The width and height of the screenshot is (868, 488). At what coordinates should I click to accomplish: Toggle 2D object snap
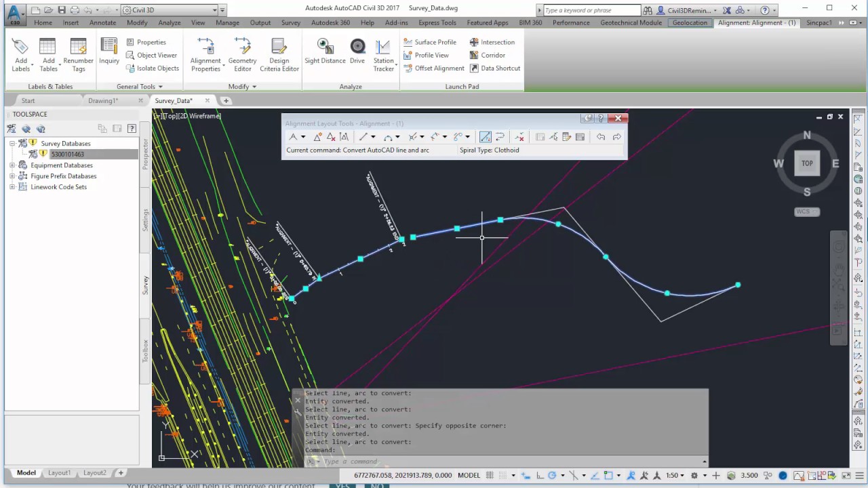coord(608,475)
